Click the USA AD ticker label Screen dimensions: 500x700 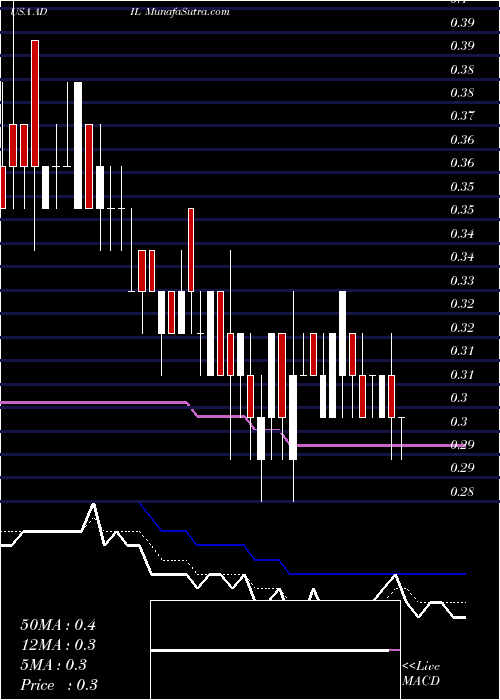point(29,12)
